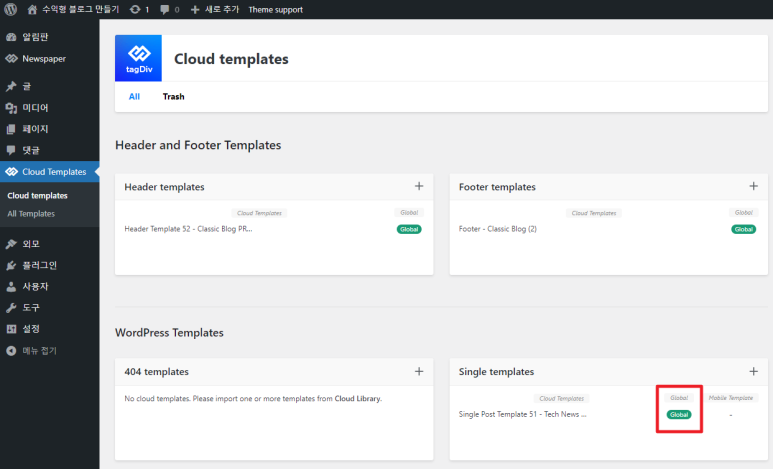Click the updates icon in admin bar
This screenshot has width=773, height=469.
tap(135, 9)
